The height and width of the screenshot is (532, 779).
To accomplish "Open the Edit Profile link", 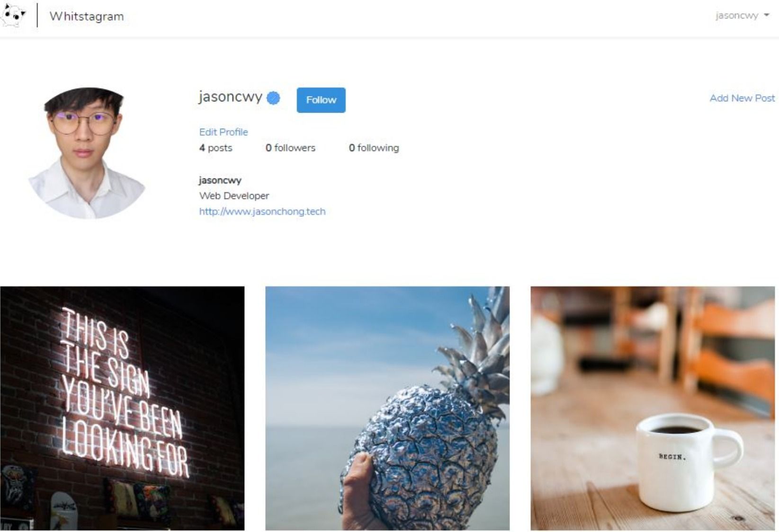I will point(224,132).
